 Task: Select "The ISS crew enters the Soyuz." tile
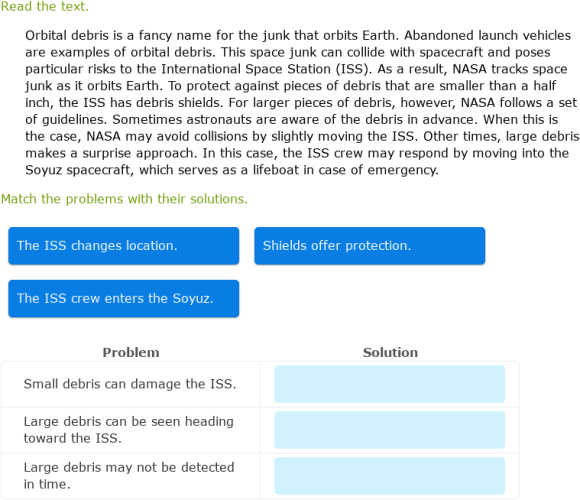point(124,299)
